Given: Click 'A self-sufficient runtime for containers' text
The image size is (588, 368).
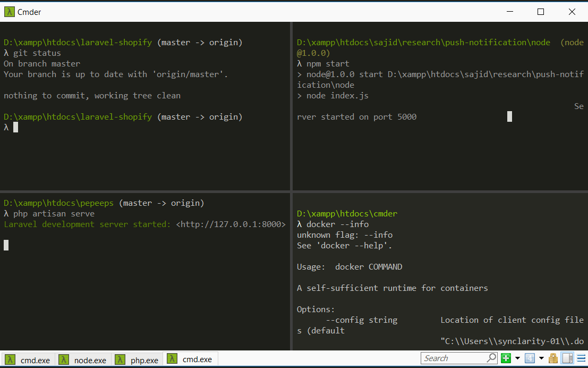Looking at the screenshot, I should click(392, 288).
